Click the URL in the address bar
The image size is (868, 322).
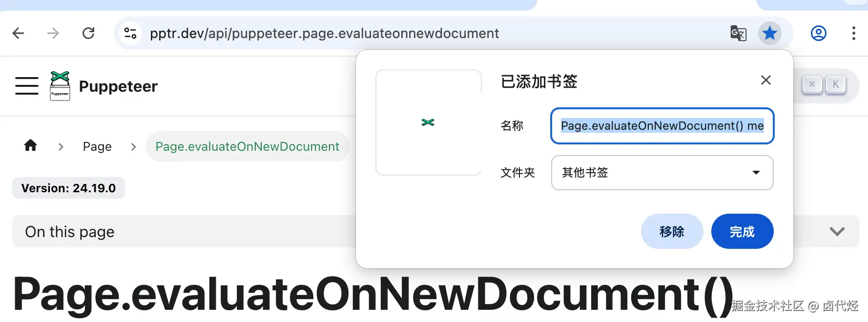coord(324,33)
